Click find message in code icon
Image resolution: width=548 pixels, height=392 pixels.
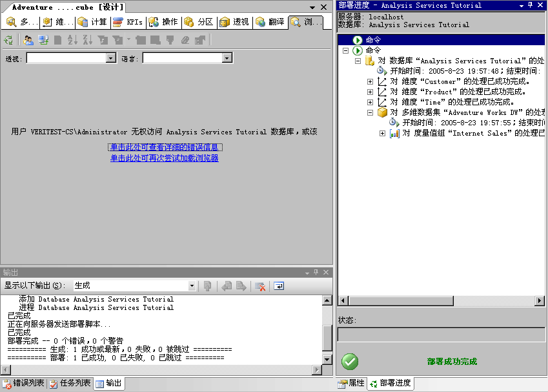click(x=208, y=286)
